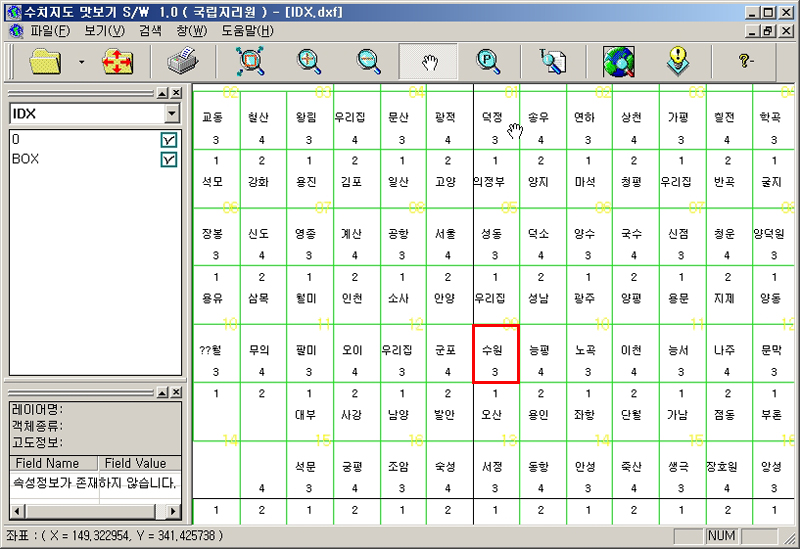
Task: Click the globe icon left of 파일 menu
Action: pos(16,32)
